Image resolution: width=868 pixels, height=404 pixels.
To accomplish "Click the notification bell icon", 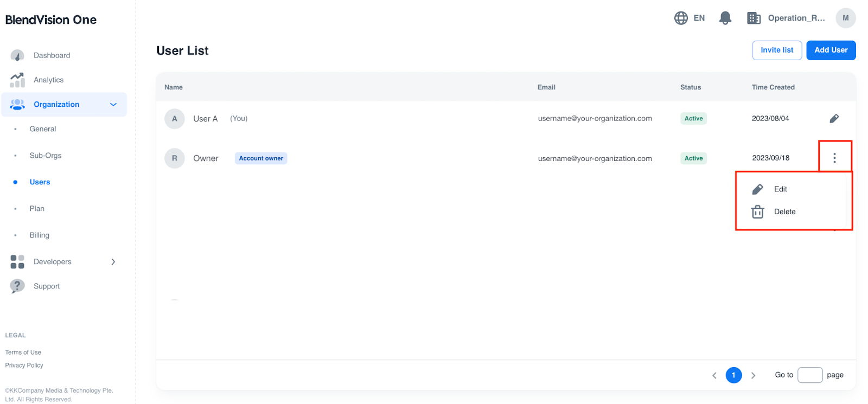I will click(725, 18).
